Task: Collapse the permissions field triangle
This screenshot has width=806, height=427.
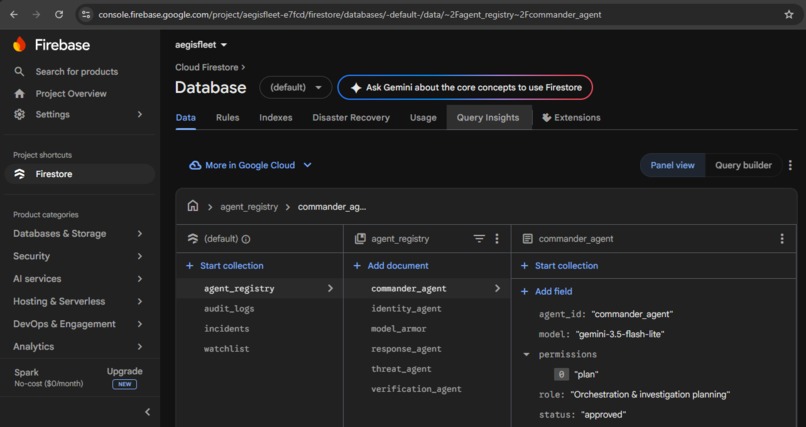Action: (526, 355)
